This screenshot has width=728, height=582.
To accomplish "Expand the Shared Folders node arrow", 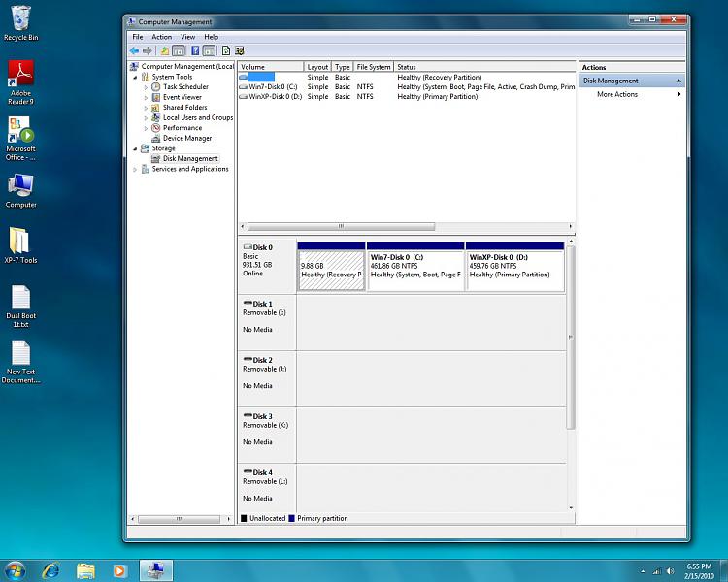I will pos(146,108).
